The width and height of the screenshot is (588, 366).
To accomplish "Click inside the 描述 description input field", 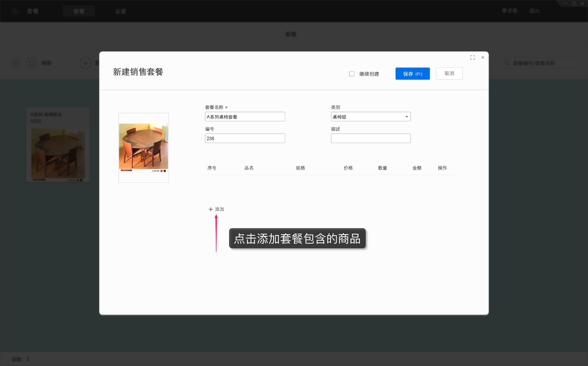I will [x=370, y=138].
